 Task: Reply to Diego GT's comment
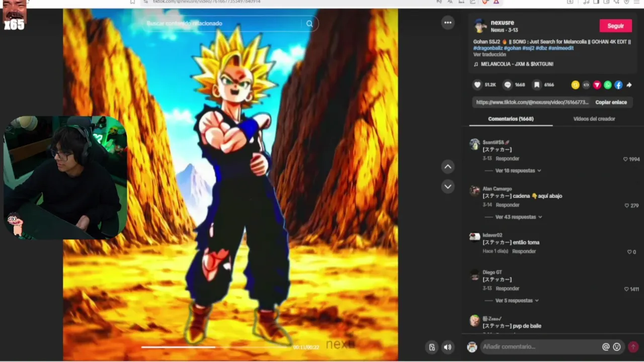coord(507,288)
